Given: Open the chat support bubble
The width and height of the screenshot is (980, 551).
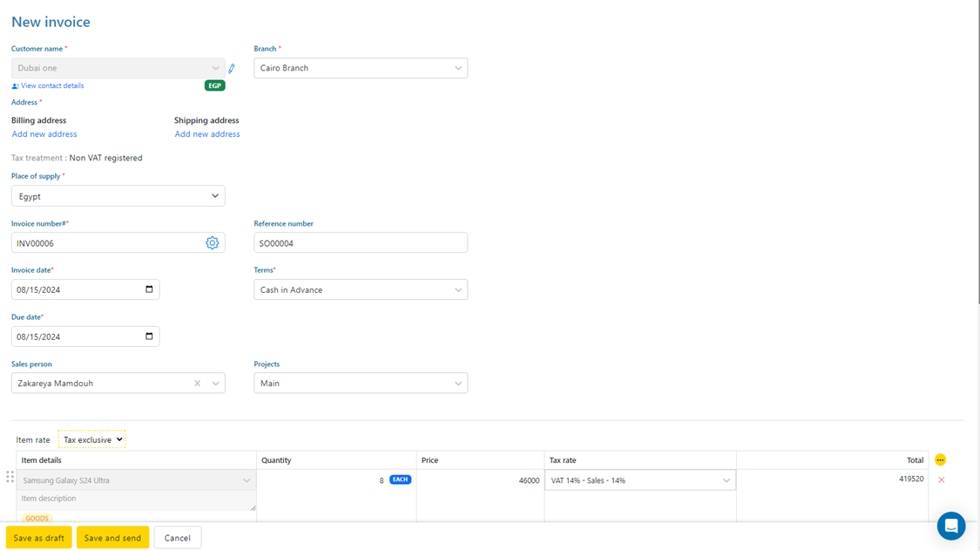Looking at the screenshot, I should pyautogui.click(x=950, y=526).
